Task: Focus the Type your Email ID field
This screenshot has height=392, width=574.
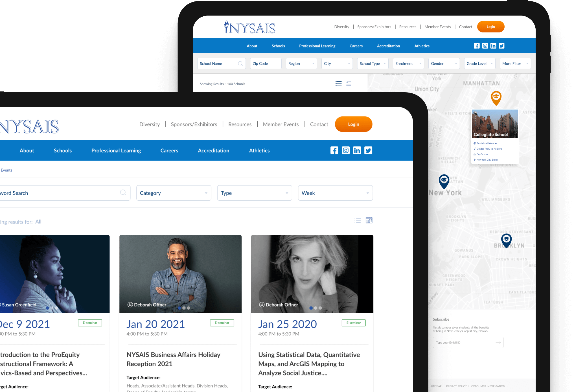Action: tap(468, 342)
